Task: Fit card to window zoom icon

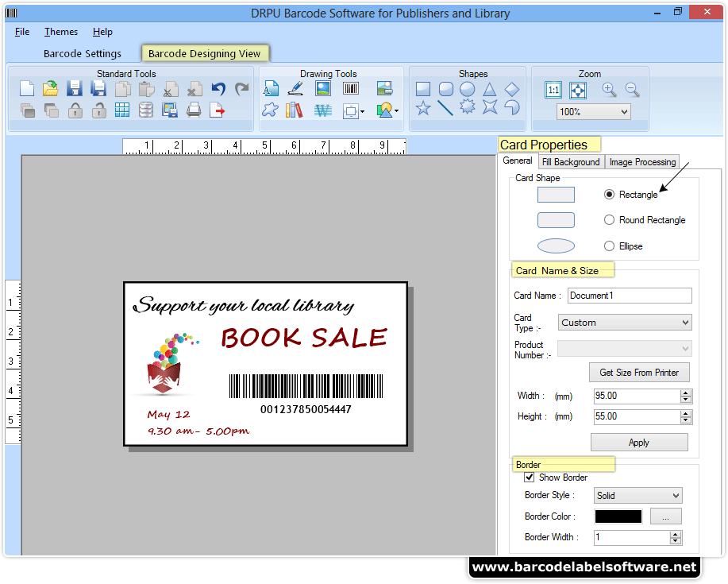Action: tap(578, 90)
